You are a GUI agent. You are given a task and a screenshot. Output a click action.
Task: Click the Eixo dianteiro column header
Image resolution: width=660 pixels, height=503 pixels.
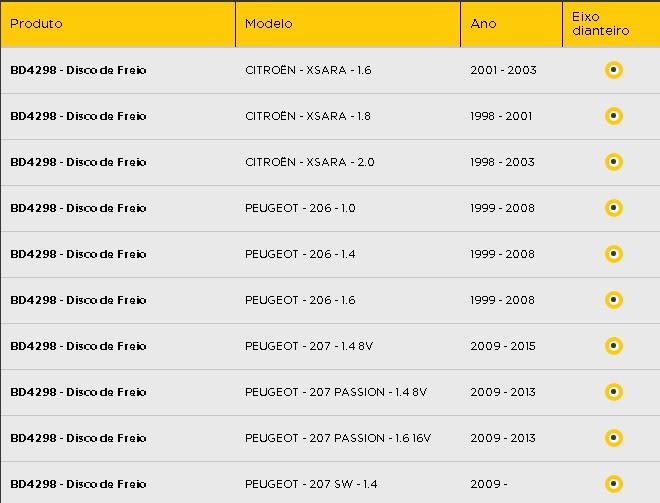(601, 24)
